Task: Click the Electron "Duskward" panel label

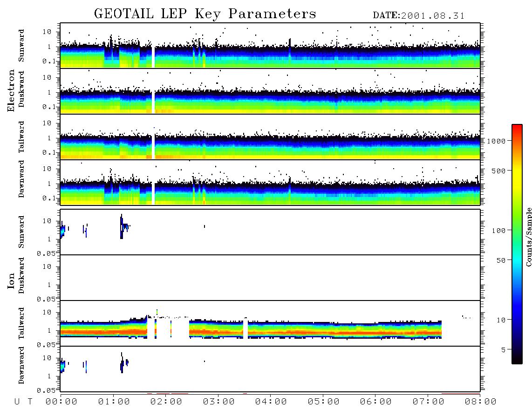Action: [x=21, y=89]
